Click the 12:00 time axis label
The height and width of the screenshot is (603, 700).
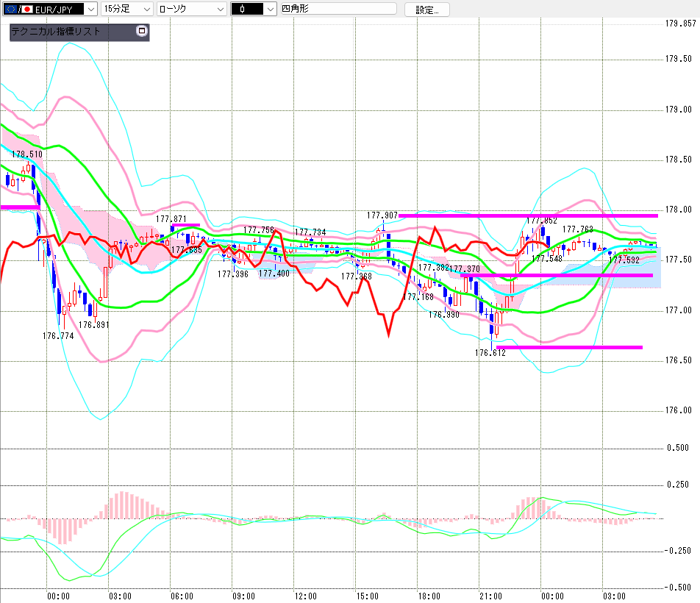tap(305, 596)
